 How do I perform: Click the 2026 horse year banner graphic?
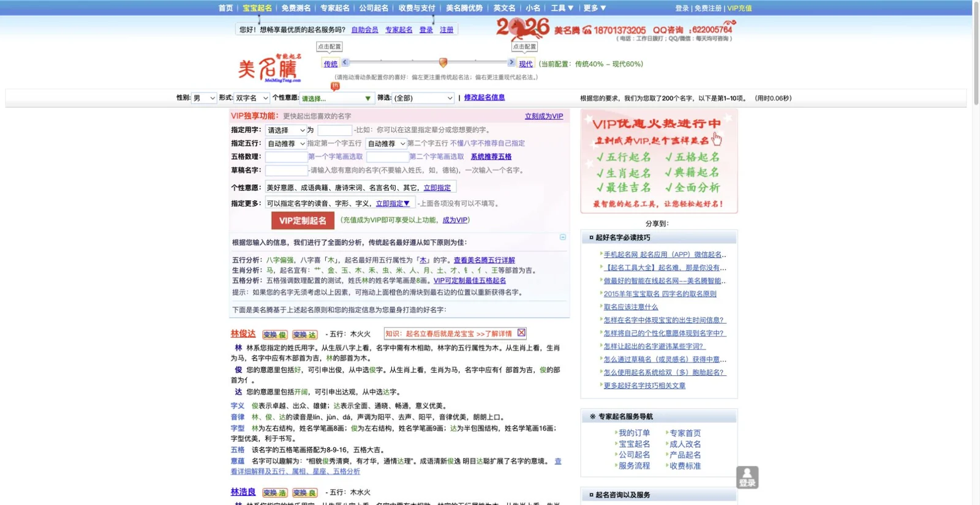click(x=522, y=28)
